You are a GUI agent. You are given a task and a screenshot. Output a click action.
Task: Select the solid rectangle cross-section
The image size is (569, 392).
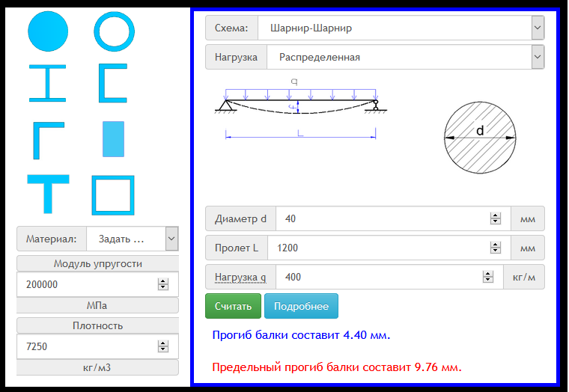click(x=113, y=139)
